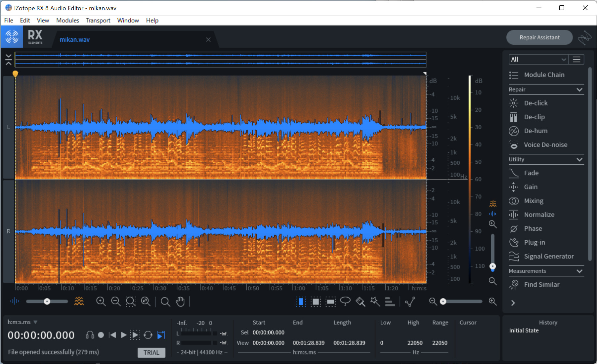Activate the hand grab tool
Image resolution: width=597 pixels, height=364 pixels.
(180, 301)
